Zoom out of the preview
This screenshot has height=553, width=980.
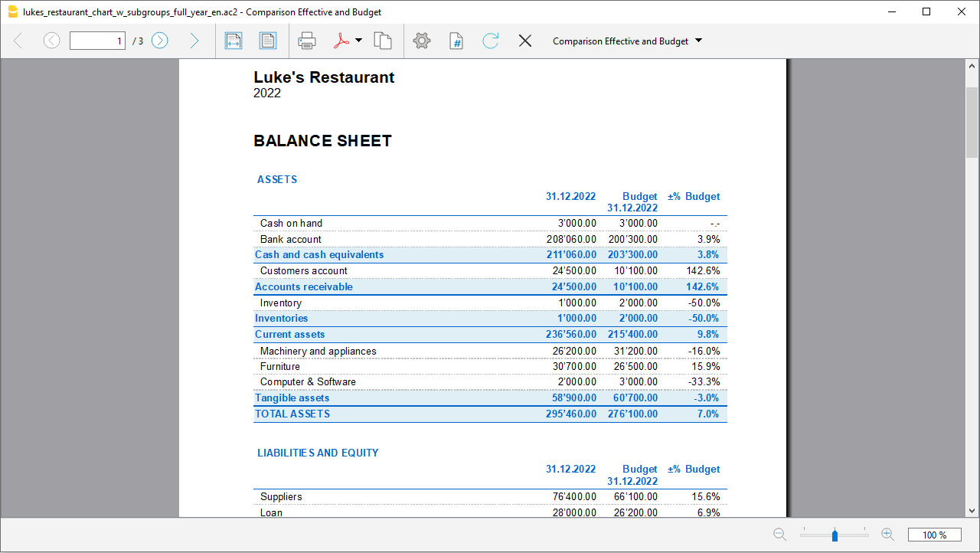pos(779,534)
